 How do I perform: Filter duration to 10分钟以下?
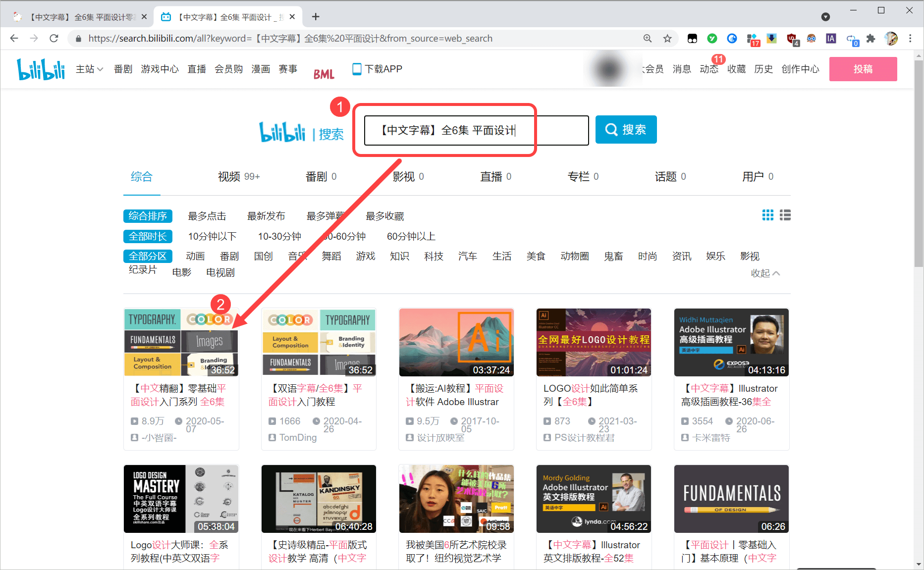(212, 237)
